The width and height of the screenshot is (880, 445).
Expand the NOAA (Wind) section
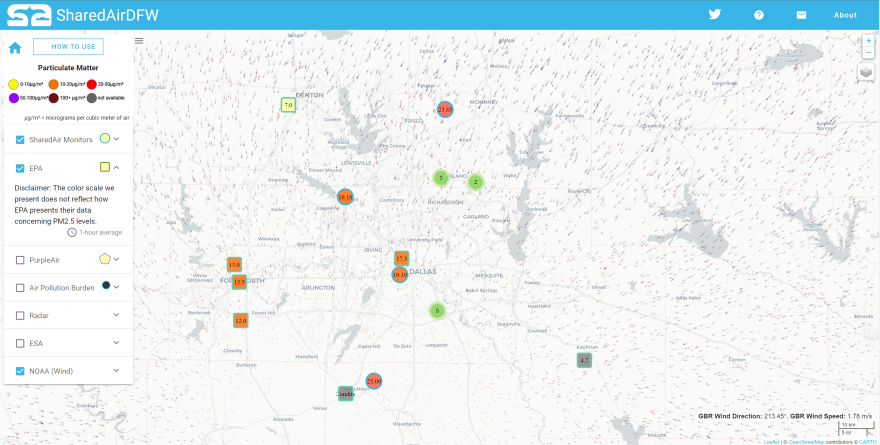116,370
